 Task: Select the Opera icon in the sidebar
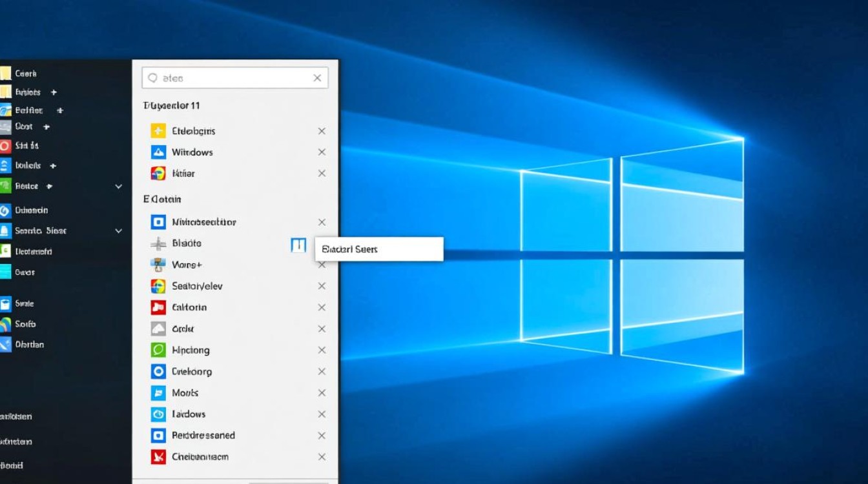pos(6,146)
